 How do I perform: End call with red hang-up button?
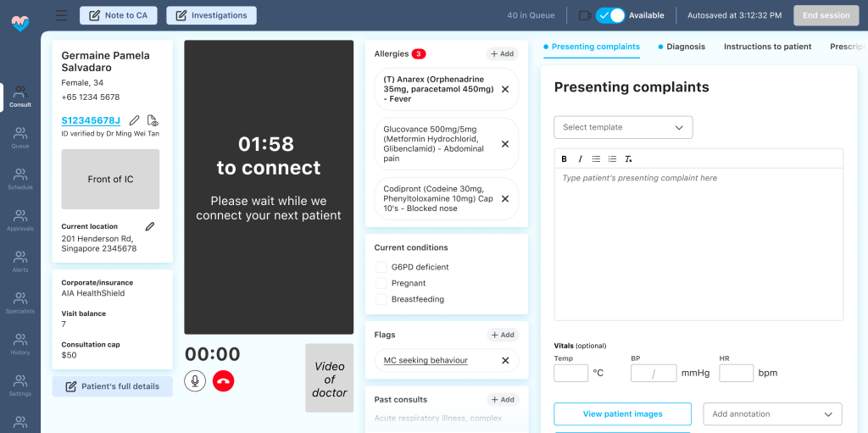(224, 381)
